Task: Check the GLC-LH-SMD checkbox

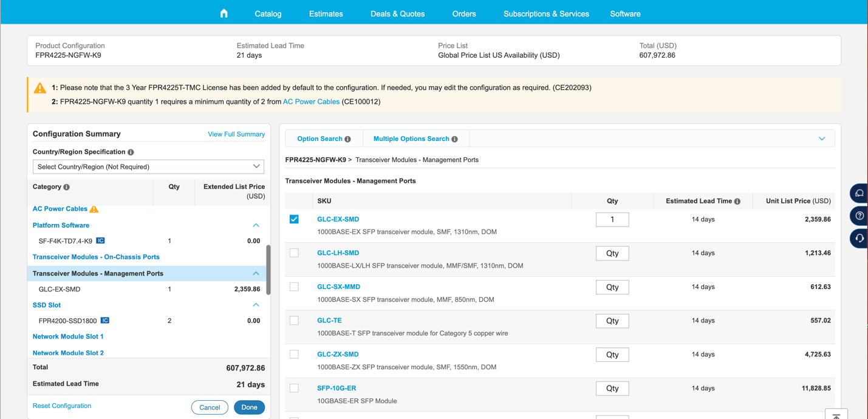Action: [x=294, y=253]
